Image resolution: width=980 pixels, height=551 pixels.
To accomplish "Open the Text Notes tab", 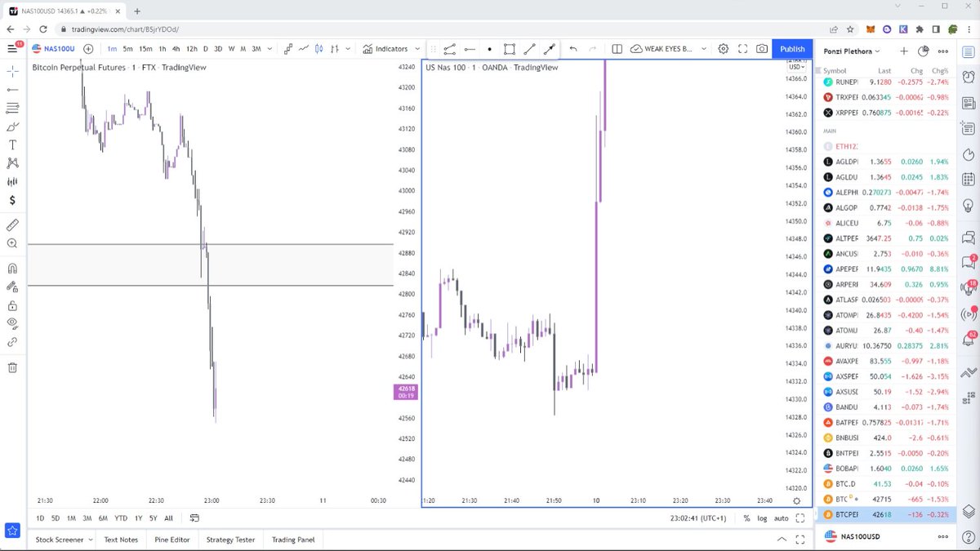I will point(121,540).
